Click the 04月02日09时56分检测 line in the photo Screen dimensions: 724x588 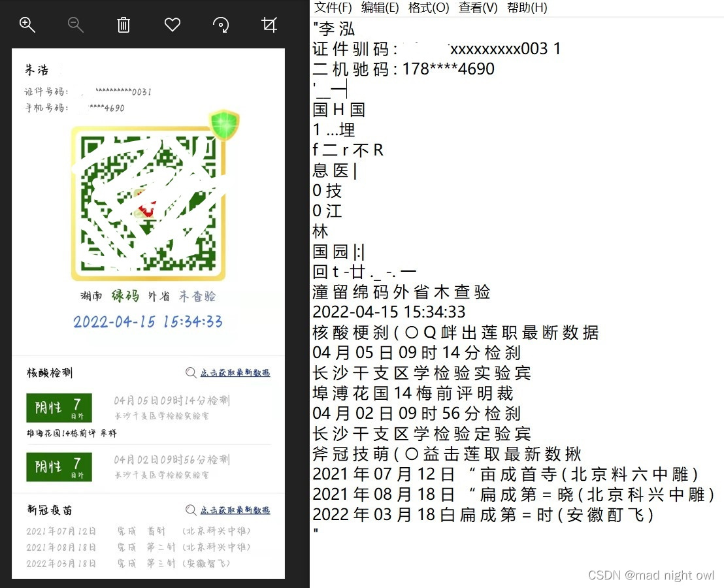172,460
